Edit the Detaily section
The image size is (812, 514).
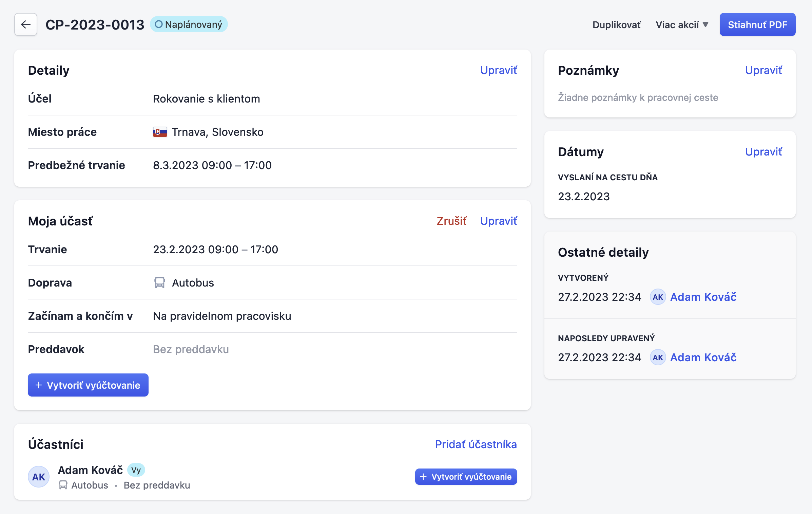click(498, 70)
